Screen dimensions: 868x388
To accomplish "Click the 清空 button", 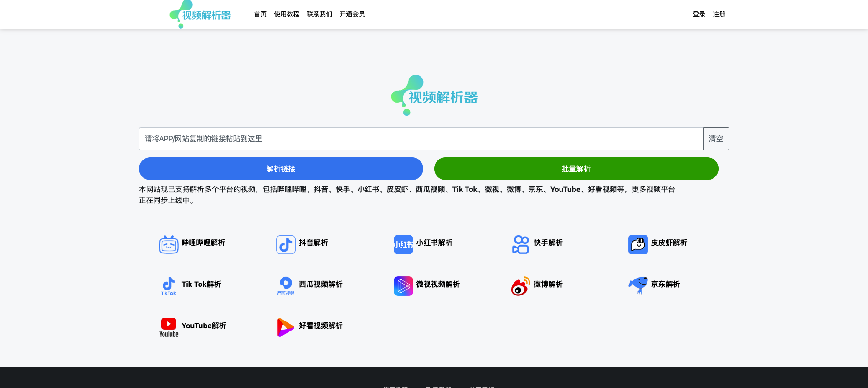I will tap(716, 139).
